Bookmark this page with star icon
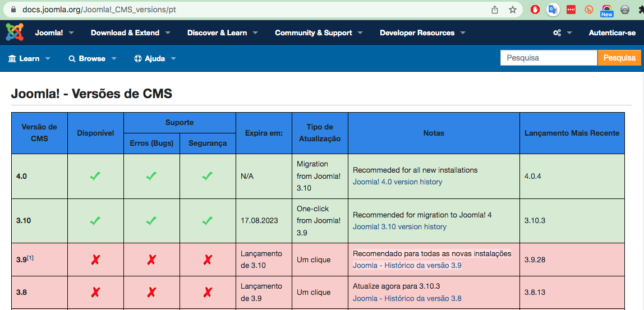Viewport: 644px width, 310px height. coord(513,10)
